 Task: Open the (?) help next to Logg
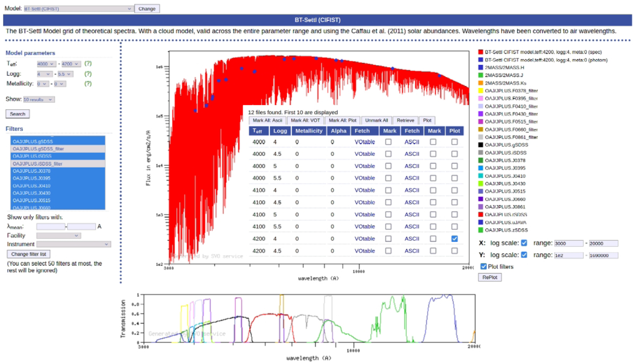[x=88, y=74]
